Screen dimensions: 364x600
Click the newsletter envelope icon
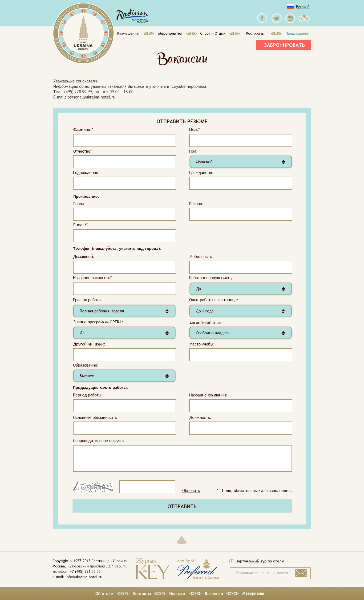(x=301, y=573)
